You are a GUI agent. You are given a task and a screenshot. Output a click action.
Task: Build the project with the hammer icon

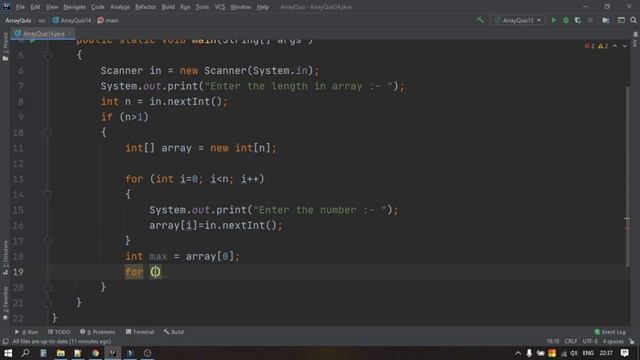click(x=480, y=20)
